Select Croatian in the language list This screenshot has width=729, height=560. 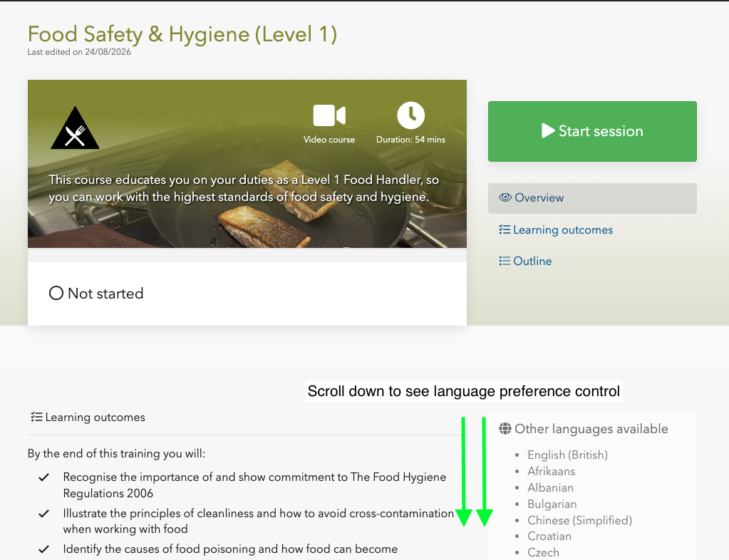point(549,536)
